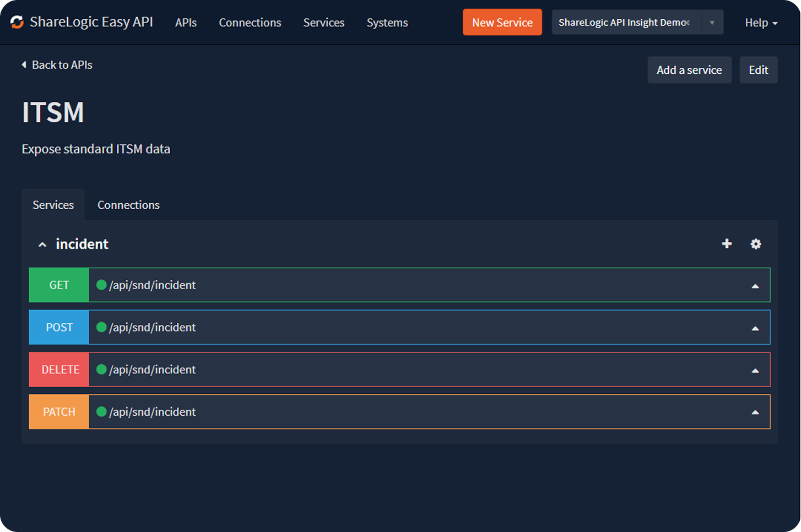Switch to the Services tab

tap(53, 205)
